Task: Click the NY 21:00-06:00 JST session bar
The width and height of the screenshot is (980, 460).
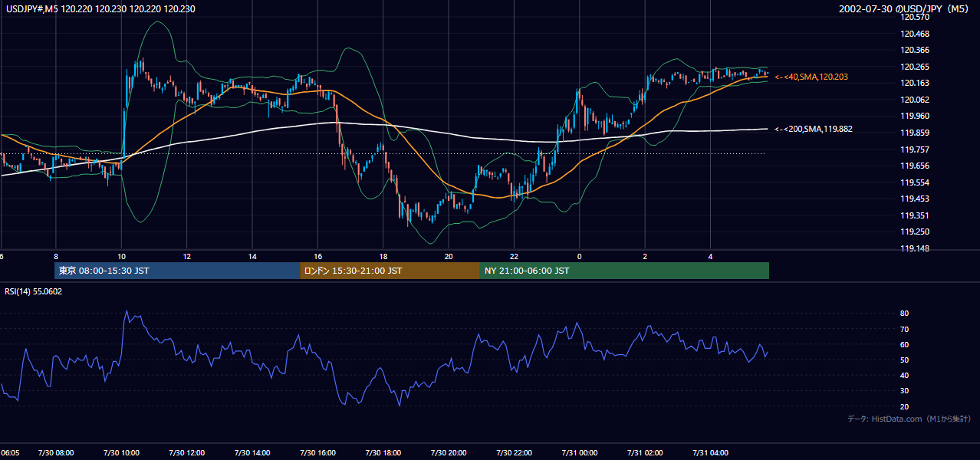Action: 624,271
